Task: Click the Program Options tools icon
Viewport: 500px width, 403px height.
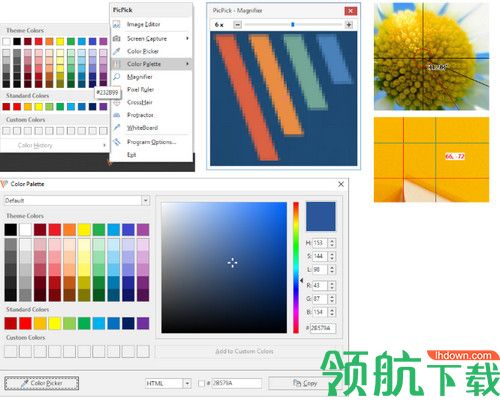Action: tap(116, 142)
